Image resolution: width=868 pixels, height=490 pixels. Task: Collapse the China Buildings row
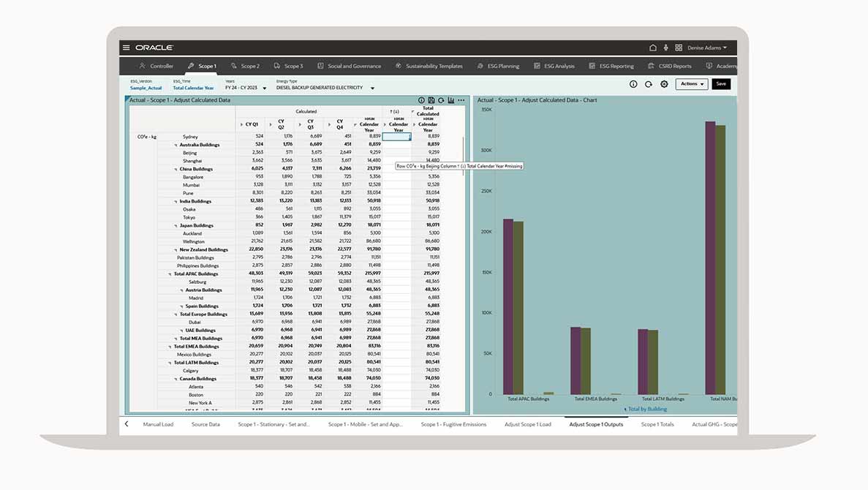[176, 169]
